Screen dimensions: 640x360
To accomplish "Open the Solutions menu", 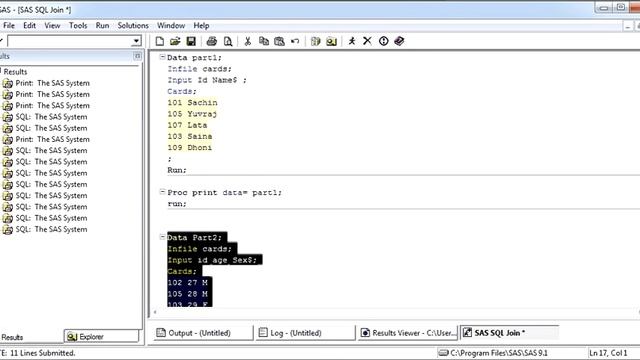I will pos(133,25).
